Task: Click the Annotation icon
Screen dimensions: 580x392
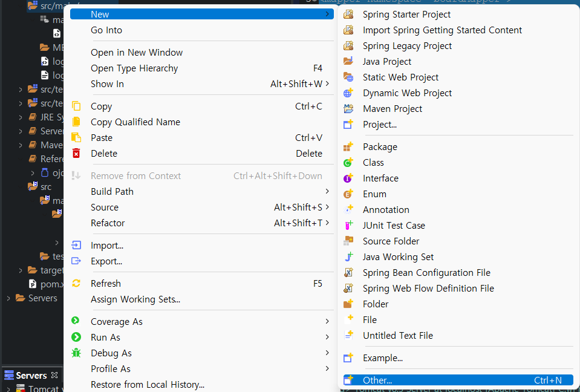Action: coord(348,210)
